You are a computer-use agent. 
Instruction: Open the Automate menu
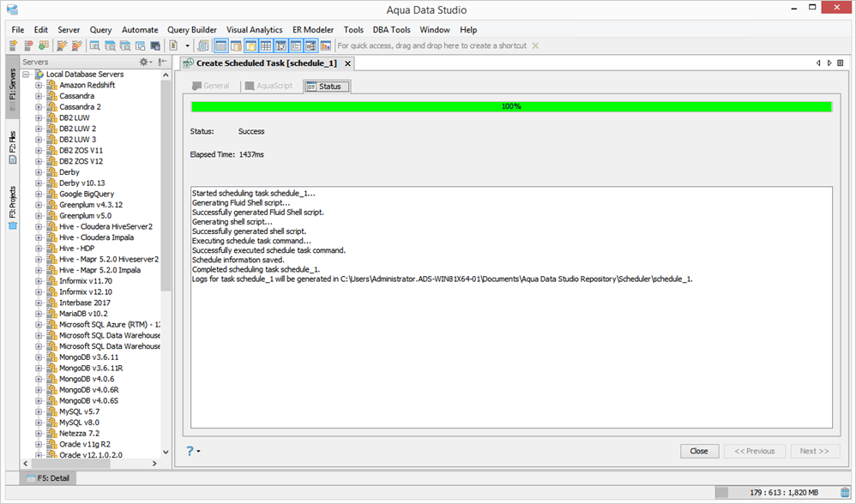tap(140, 30)
